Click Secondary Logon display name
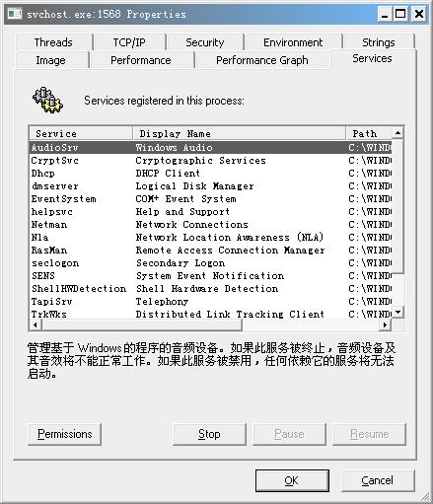433x504 pixels. pos(180,263)
